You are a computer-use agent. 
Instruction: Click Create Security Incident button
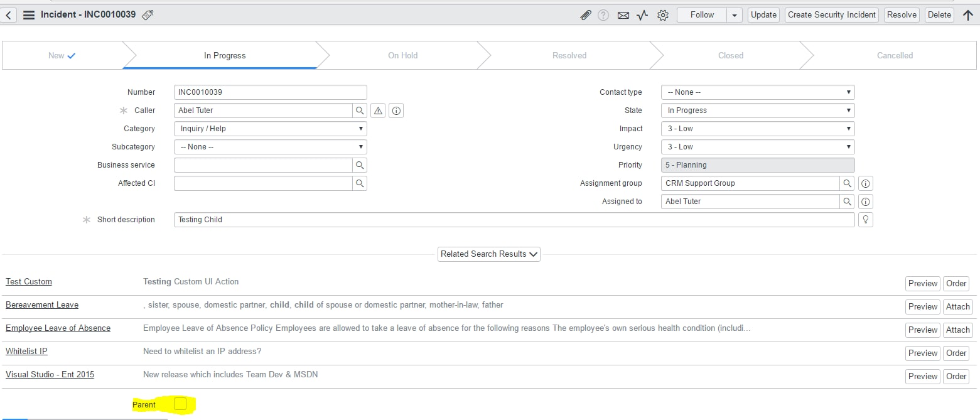tap(832, 15)
